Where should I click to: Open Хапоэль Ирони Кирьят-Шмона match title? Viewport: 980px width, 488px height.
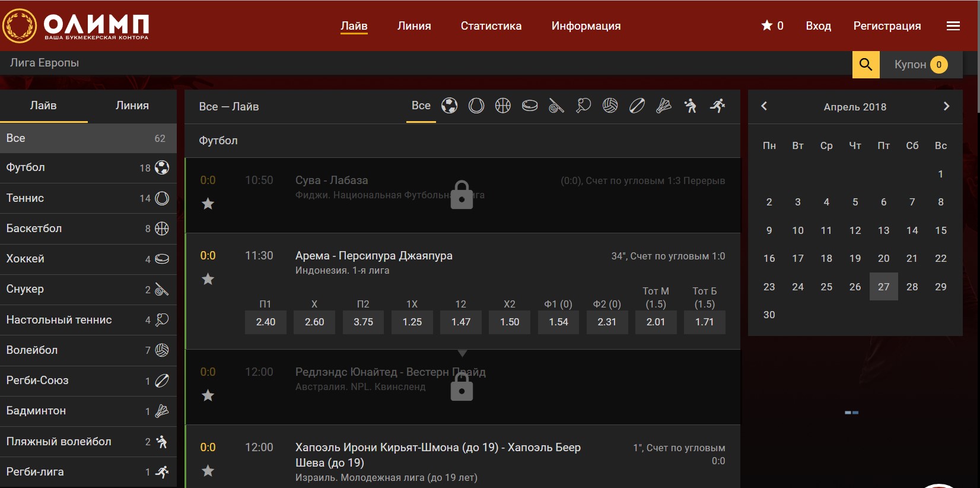click(x=438, y=455)
